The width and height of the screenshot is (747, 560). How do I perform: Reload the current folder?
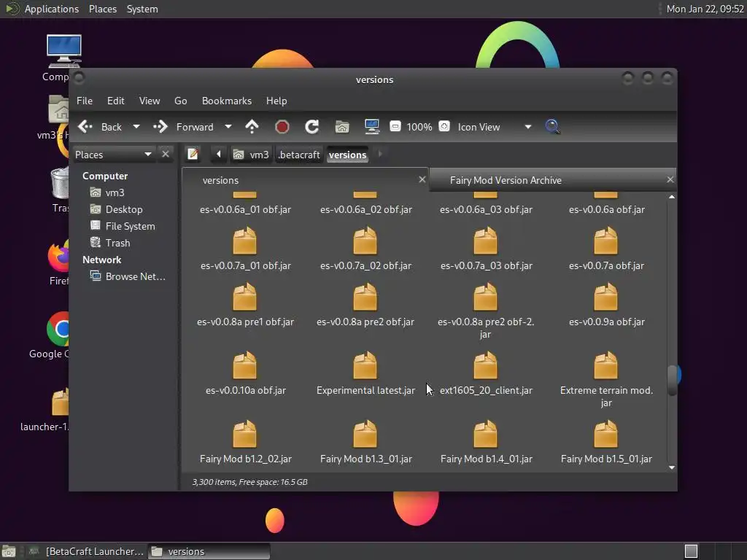pos(312,127)
